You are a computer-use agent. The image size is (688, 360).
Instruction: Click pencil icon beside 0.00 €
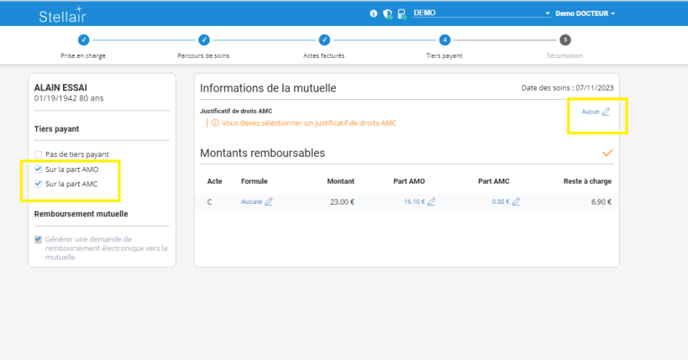516,202
